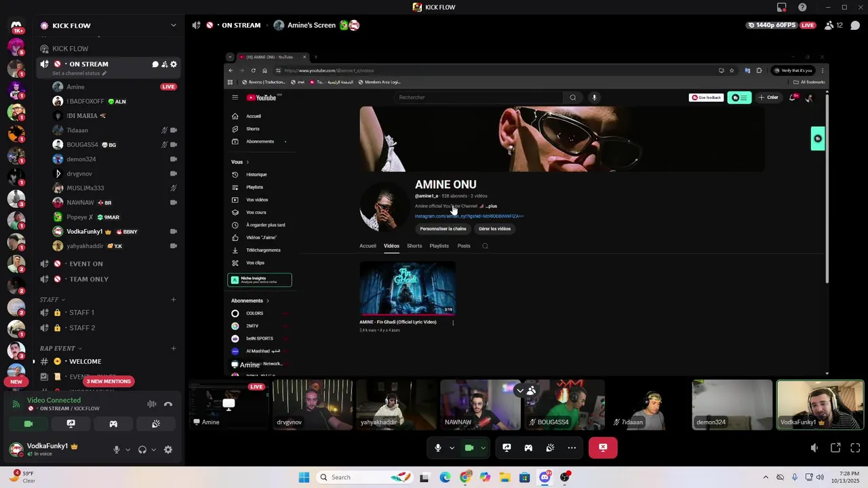Viewport: 868px width, 488px height.
Task: Open Direct Messages home icon
Action: (16, 26)
